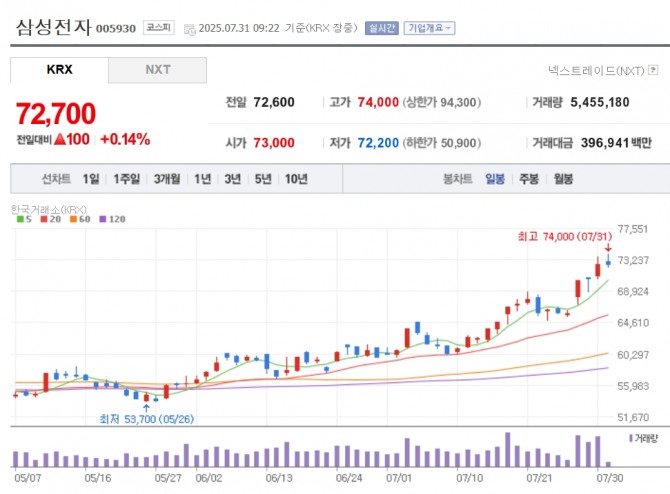
Task: Select the 월봉 monthly candle chart
Action: tap(562, 179)
